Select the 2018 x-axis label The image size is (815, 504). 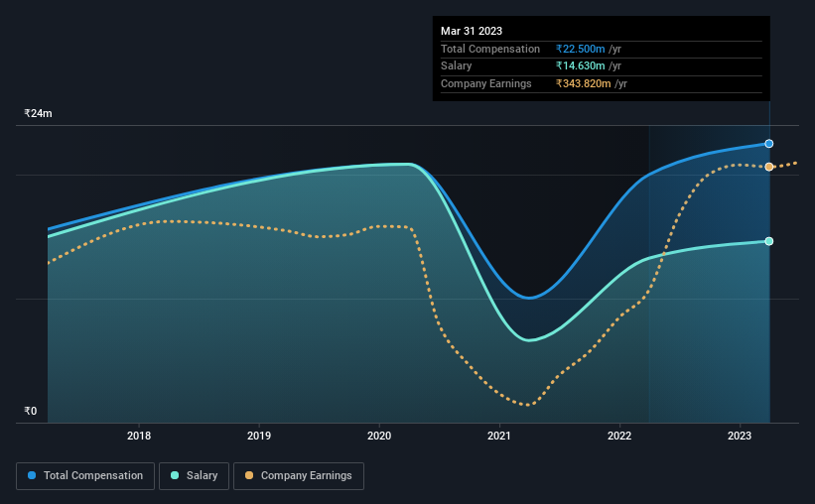pos(139,436)
